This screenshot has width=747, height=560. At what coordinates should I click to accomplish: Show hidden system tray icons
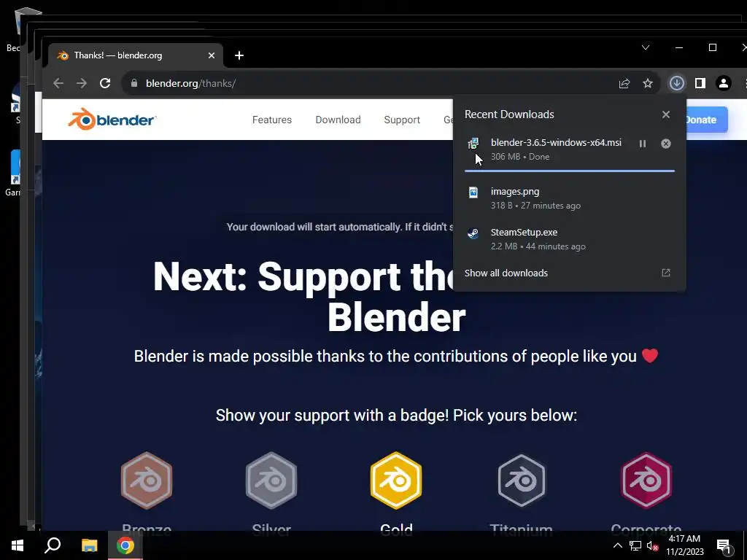pyautogui.click(x=617, y=545)
